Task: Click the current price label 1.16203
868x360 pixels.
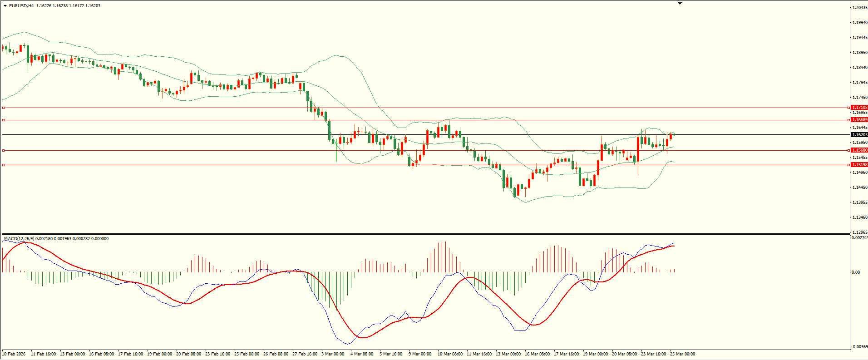Action: 859,135
